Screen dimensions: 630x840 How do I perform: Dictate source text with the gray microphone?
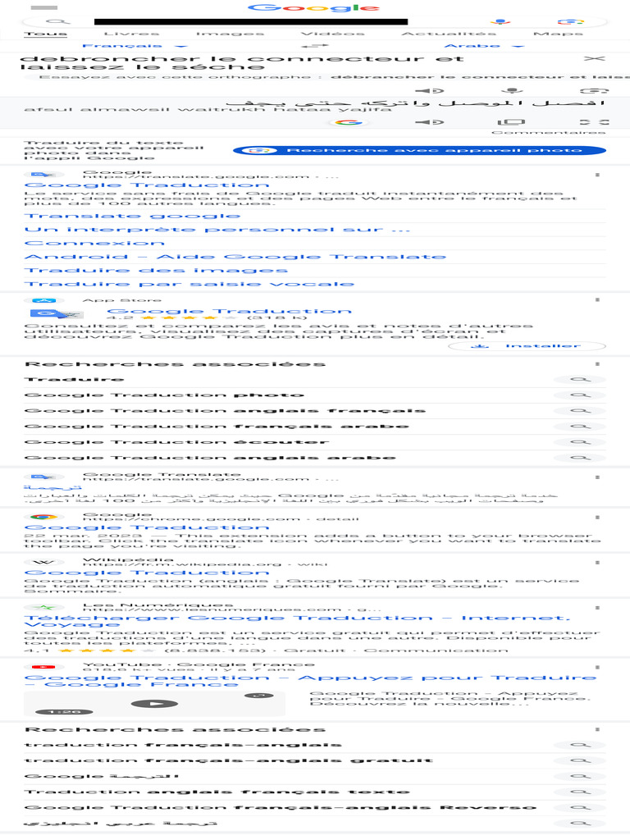tap(512, 91)
